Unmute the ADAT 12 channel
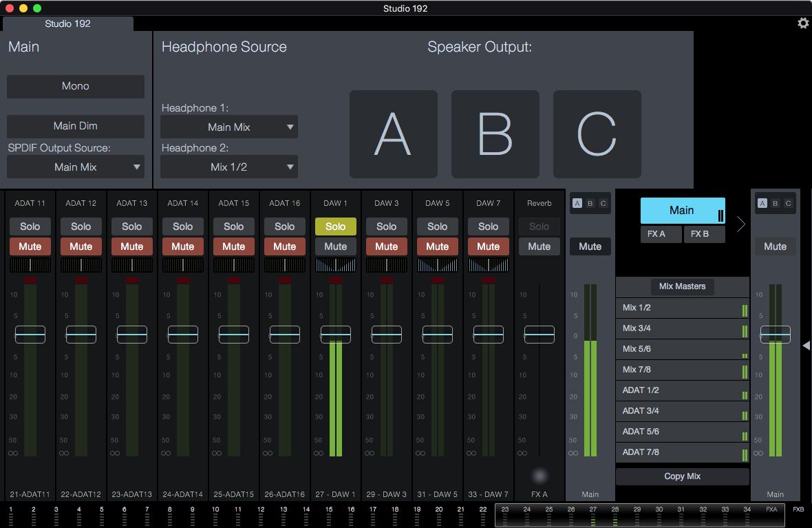 81,246
